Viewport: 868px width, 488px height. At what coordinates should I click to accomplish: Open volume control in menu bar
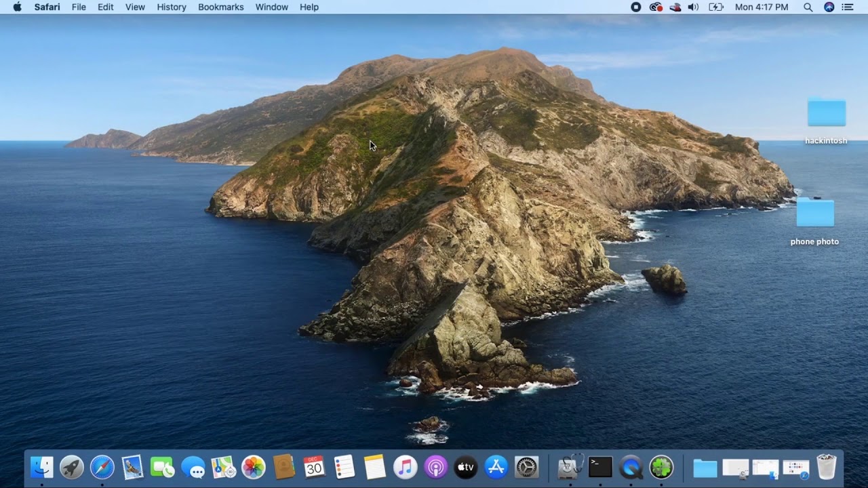pyautogui.click(x=693, y=7)
